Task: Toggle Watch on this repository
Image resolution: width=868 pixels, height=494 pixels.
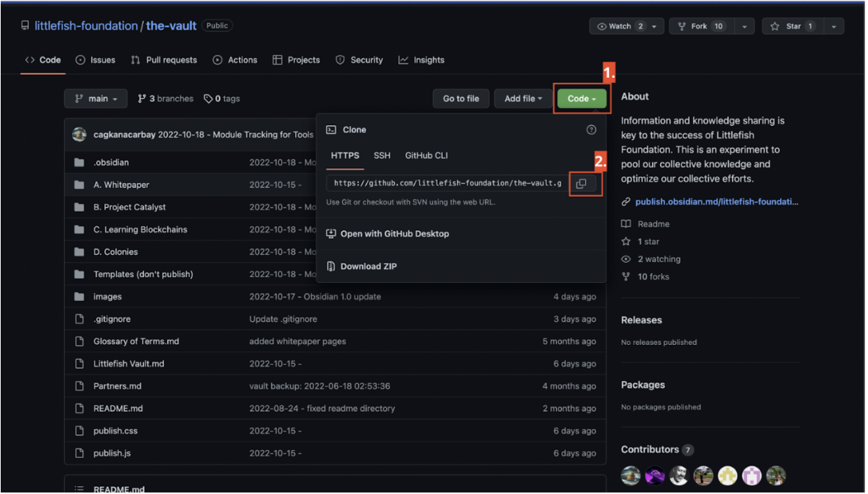Action: (x=619, y=27)
